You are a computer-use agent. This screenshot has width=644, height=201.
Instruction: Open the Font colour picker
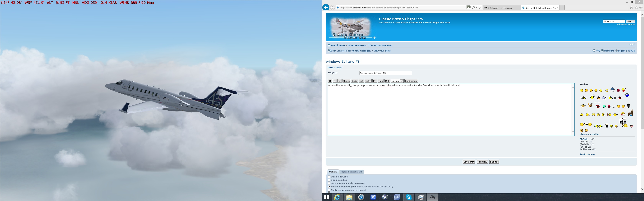(x=411, y=81)
